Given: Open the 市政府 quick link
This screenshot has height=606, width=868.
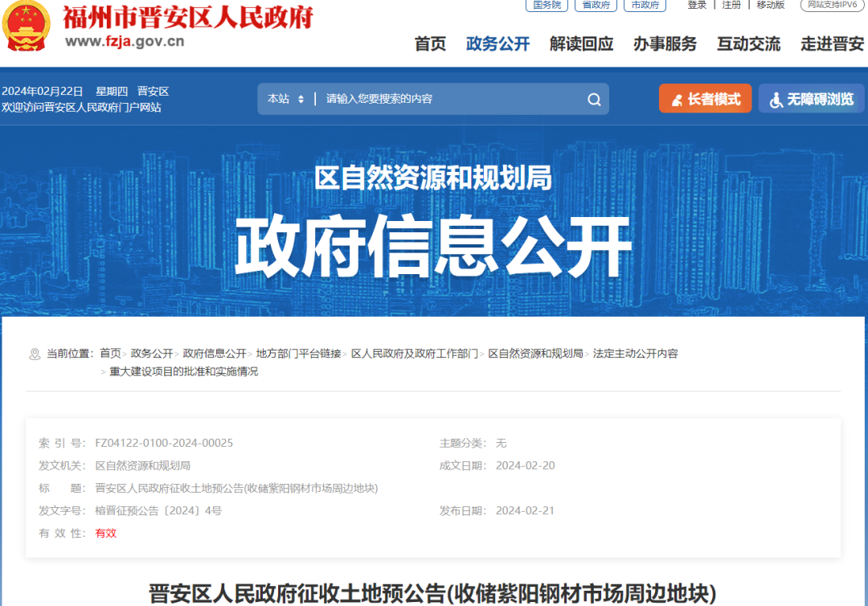Looking at the screenshot, I should (x=645, y=6).
